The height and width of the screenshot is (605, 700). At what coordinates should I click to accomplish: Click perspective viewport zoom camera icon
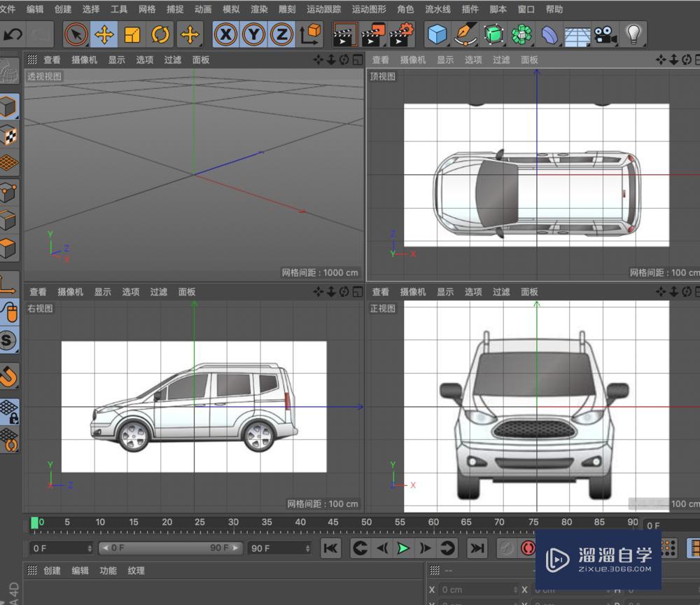pos(331,60)
